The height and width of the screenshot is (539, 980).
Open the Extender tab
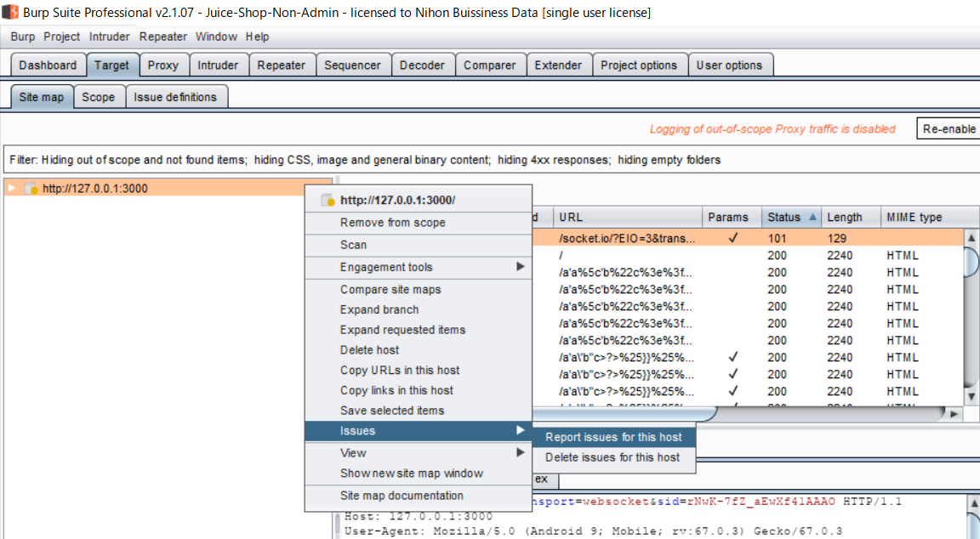click(558, 65)
